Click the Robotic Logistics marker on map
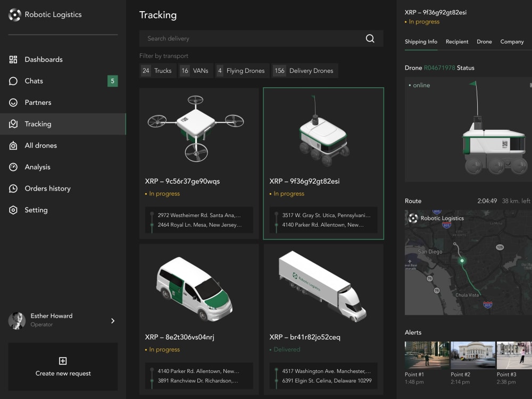The height and width of the screenshot is (399, 532). 413,218
